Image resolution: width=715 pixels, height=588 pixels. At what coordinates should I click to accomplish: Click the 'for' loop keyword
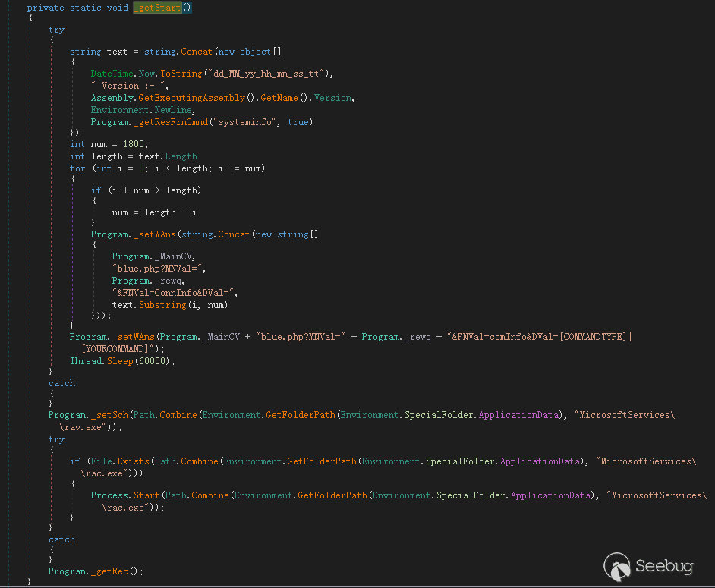pyautogui.click(x=77, y=168)
